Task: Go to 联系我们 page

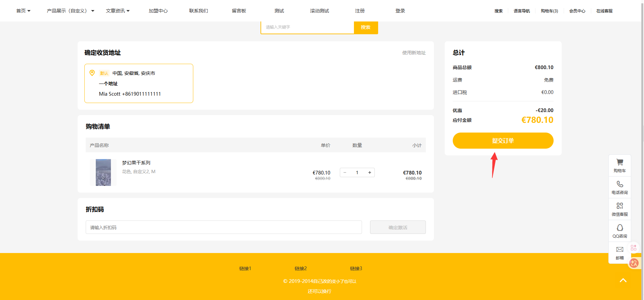Action: tap(198, 11)
